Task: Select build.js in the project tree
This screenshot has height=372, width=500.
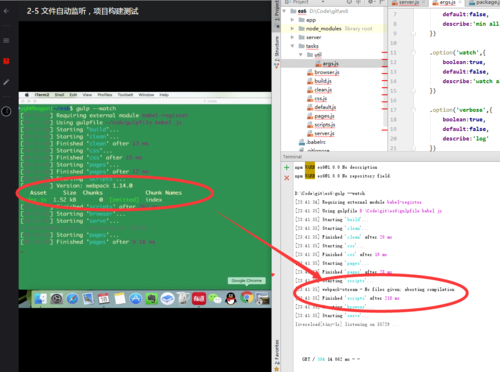Action: [323, 81]
